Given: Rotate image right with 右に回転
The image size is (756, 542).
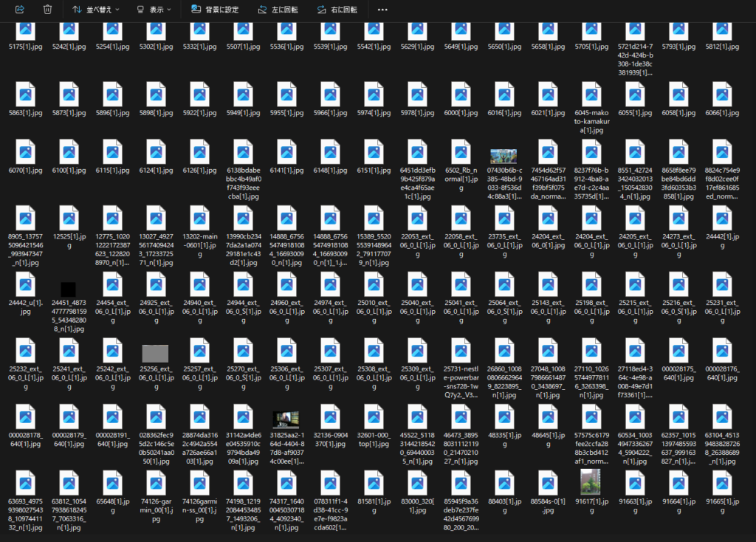Looking at the screenshot, I should pos(337,10).
